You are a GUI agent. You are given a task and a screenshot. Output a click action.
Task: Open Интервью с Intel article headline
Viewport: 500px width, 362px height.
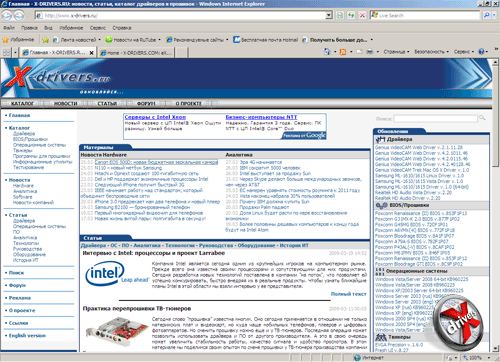click(x=154, y=253)
